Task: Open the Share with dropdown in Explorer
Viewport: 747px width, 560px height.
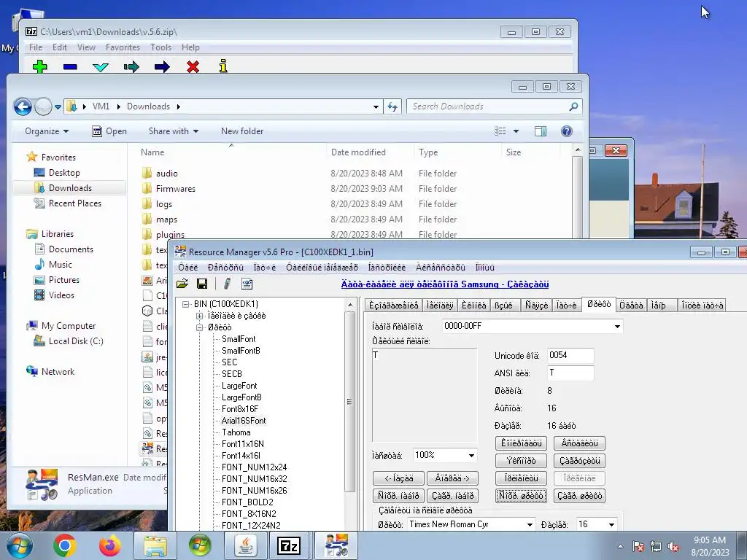Action: point(174,131)
